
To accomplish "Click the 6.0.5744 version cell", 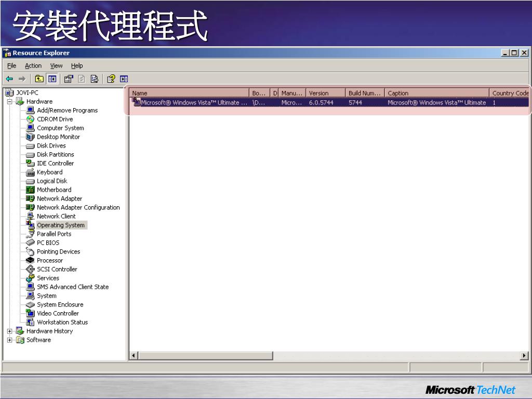I will [321, 102].
